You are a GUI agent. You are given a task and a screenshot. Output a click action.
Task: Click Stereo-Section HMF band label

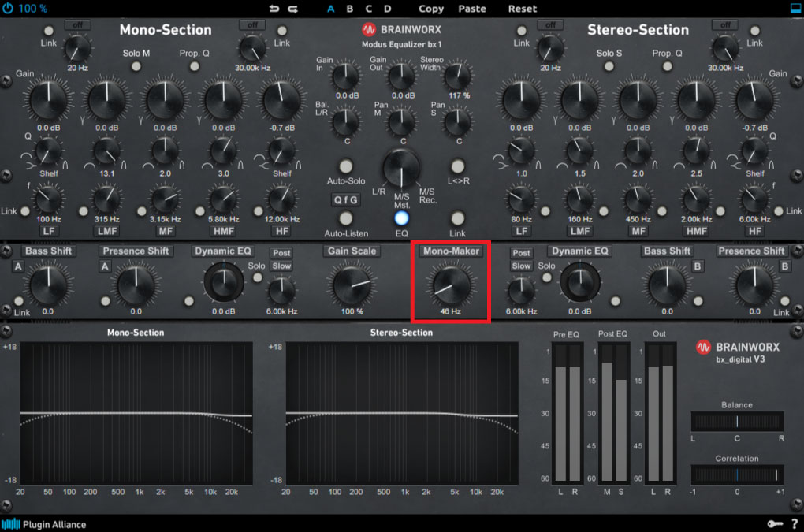click(696, 231)
